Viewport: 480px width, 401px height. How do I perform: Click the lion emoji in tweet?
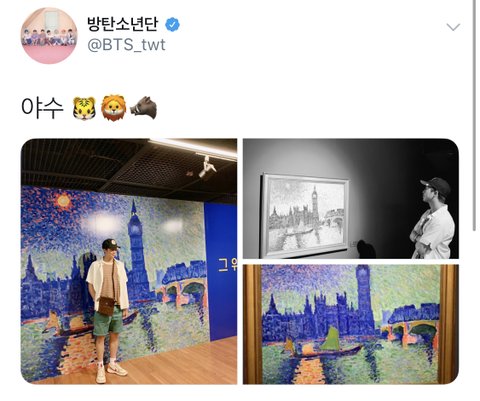tap(114, 108)
